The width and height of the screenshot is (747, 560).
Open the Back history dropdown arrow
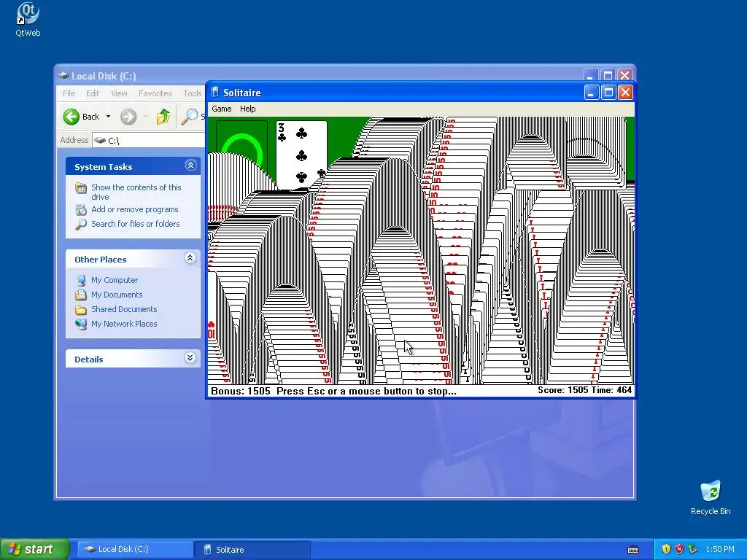[x=108, y=117]
